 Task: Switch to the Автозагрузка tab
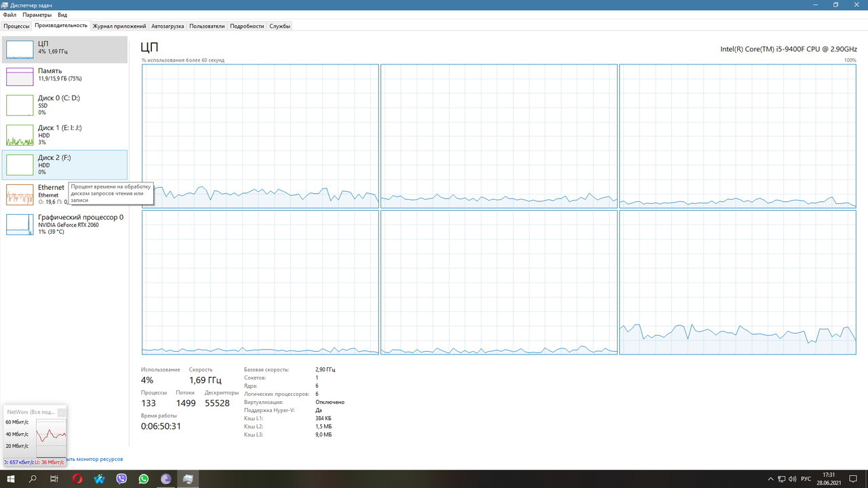[167, 26]
